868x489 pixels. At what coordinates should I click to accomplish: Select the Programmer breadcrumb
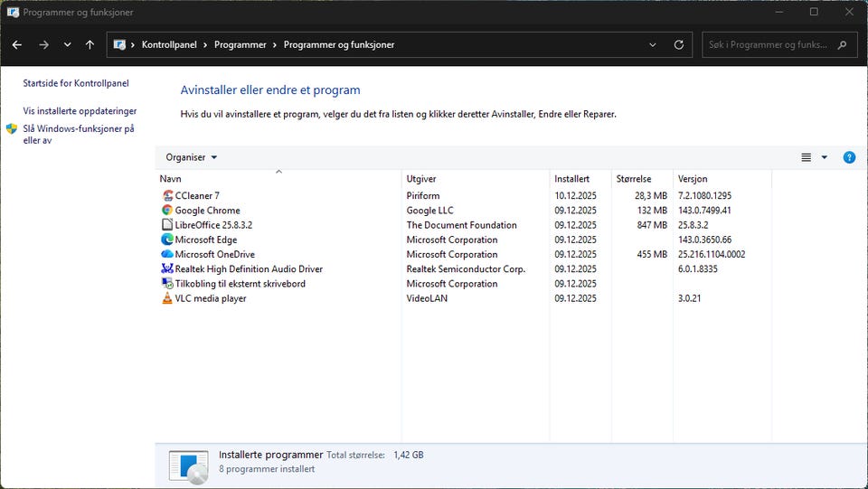(x=241, y=45)
